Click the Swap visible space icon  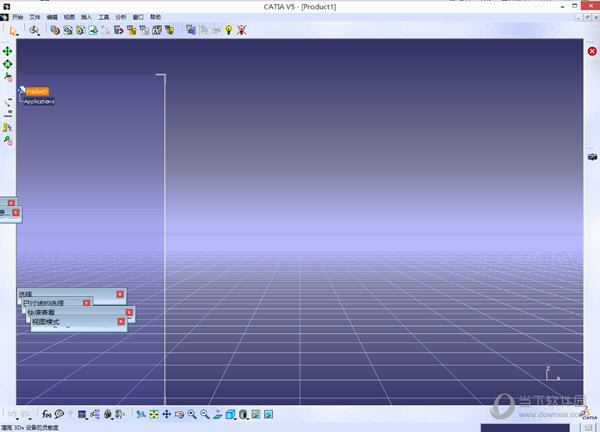[x=269, y=414]
